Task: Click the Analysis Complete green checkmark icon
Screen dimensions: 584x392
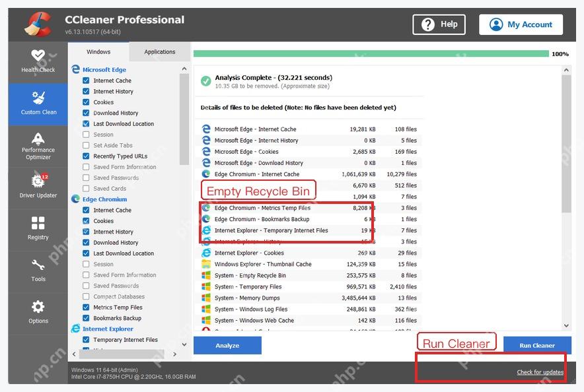Action: click(205, 81)
